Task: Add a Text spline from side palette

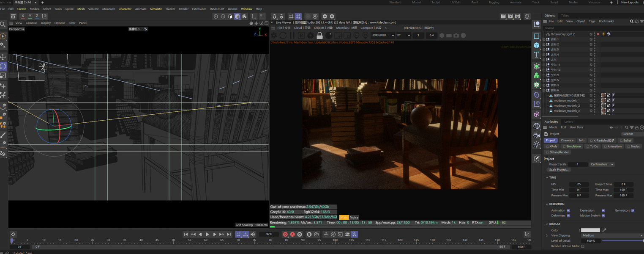Action: [536, 55]
